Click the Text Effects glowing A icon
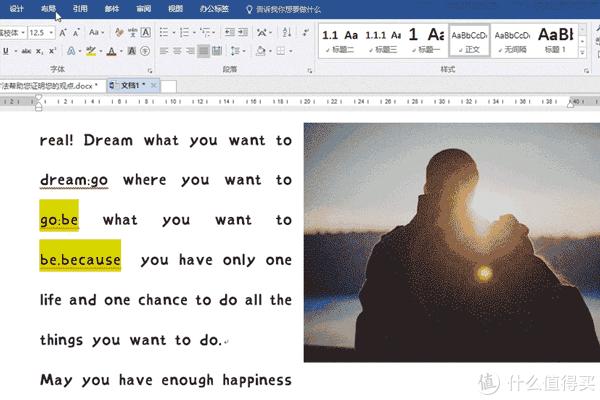Image resolution: width=600 pixels, height=400 pixels. pyautogui.click(x=71, y=51)
